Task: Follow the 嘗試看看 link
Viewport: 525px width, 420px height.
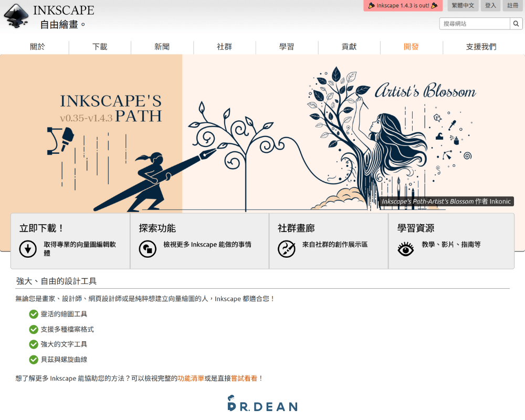Action: [x=244, y=378]
